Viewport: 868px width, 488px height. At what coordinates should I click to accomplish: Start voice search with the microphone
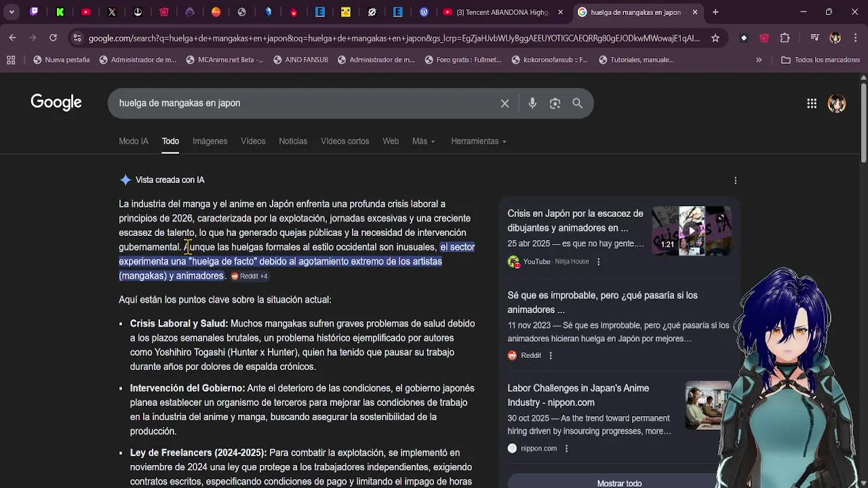click(532, 103)
